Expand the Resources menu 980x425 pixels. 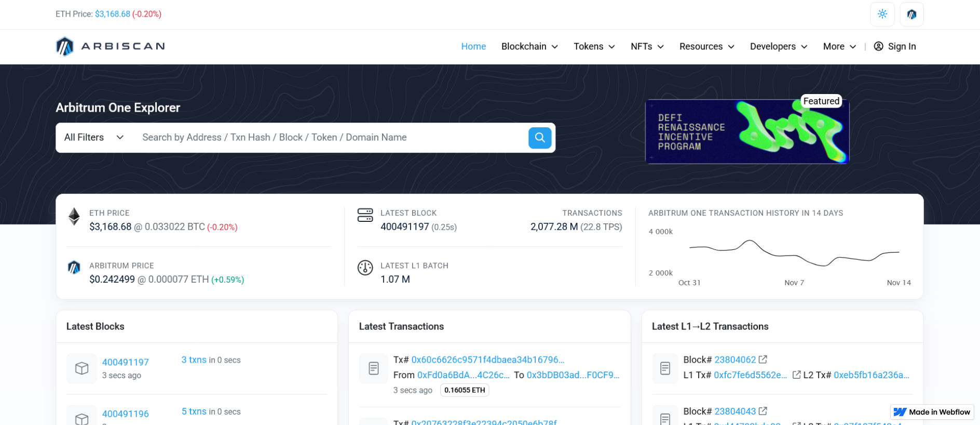(x=707, y=46)
